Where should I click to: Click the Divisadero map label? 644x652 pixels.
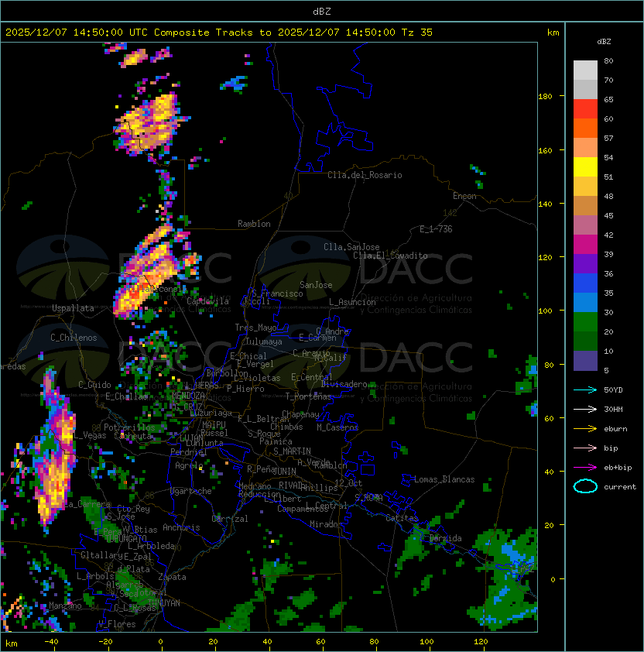click(344, 384)
